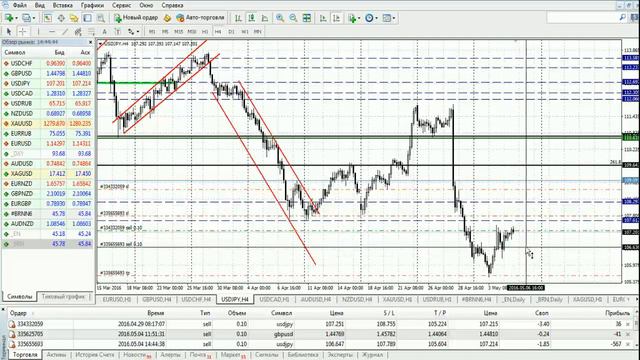Toggle chart shift icon
Image resolution: width=640 pixels, height=360 pixels.
point(336,18)
